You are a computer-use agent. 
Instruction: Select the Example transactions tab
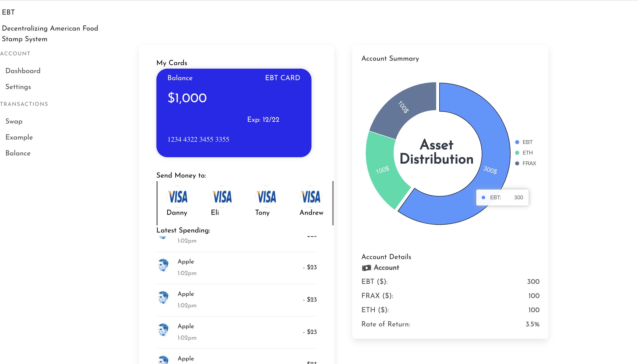click(19, 137)
